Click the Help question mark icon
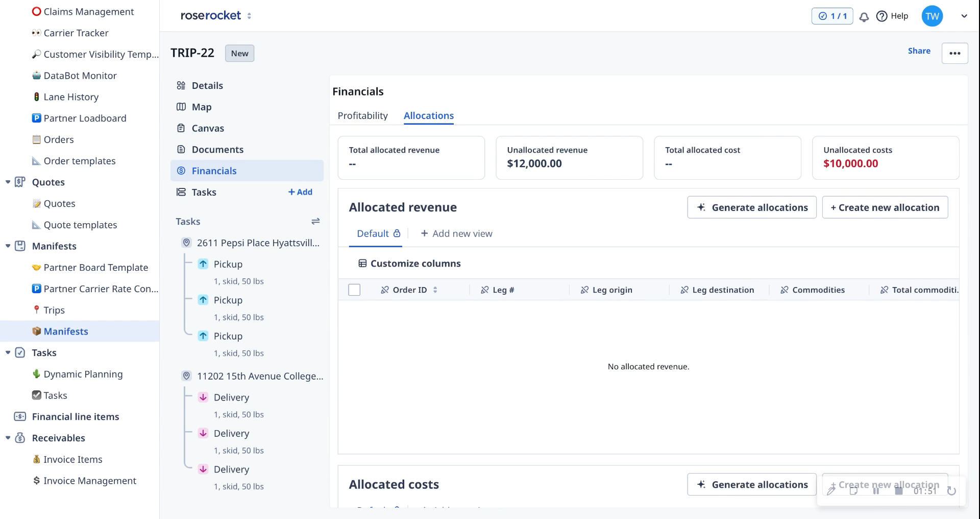980x519 pixels. 881,16
